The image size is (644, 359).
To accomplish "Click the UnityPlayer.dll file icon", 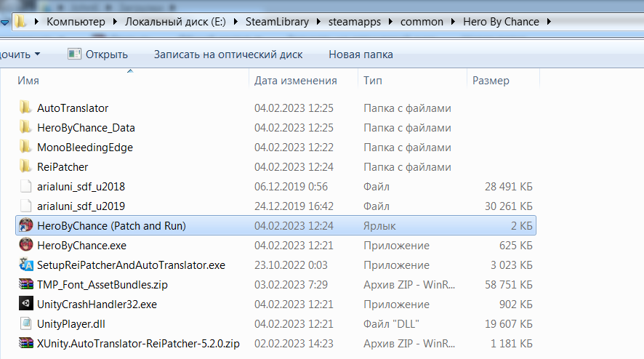I will [x=25, y=324].
